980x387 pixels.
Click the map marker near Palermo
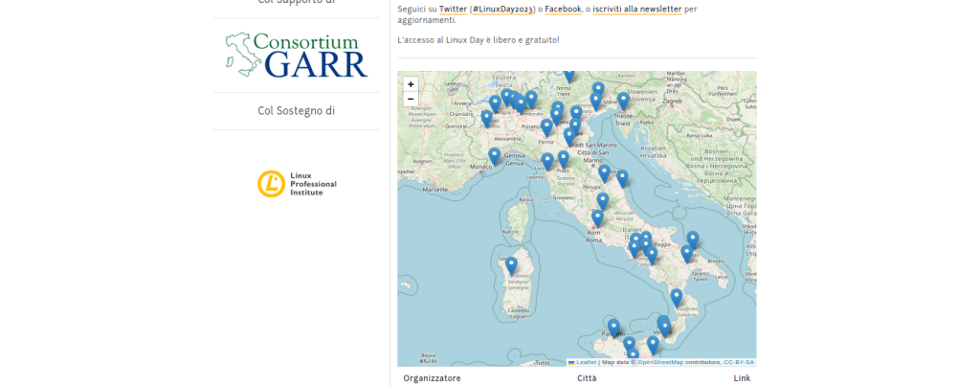pos(613,327)
